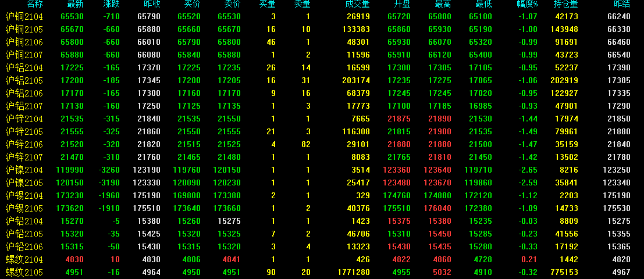The width and height of the screenshot is (644, 279).
Task: Sort by 成交量 column header
Action: [x=358, y=5]
